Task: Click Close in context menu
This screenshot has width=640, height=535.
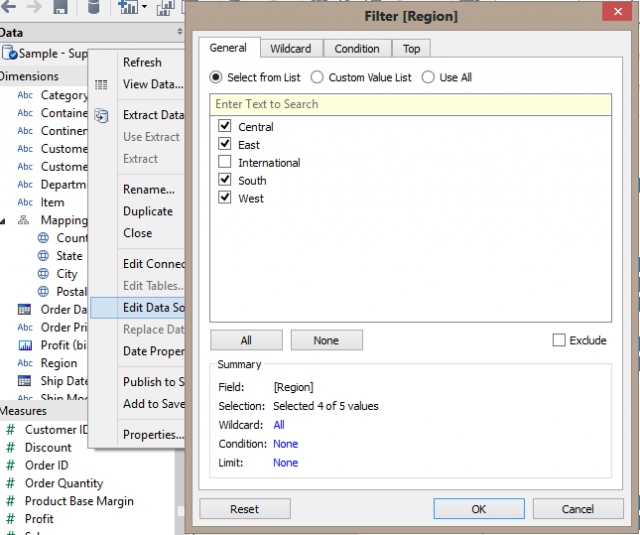Action: pyautogui.click(x=138, y=233)
